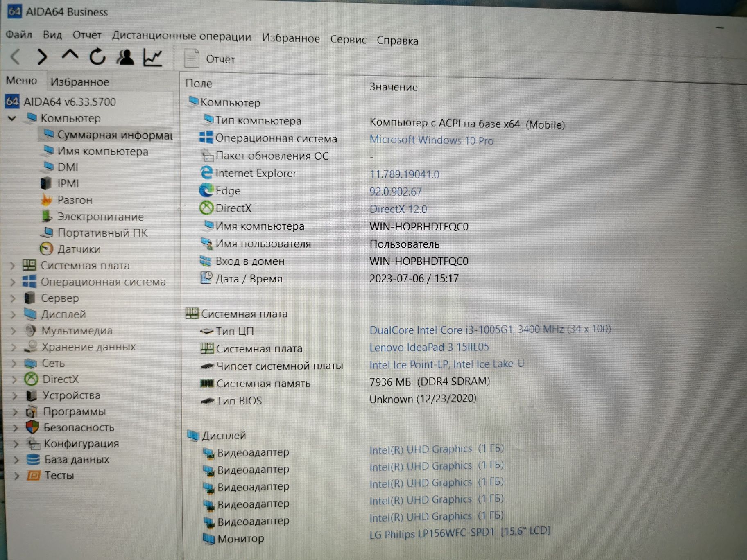Click the Тип ЦП processor icon

pyautogui.click(x=207, y=331)
